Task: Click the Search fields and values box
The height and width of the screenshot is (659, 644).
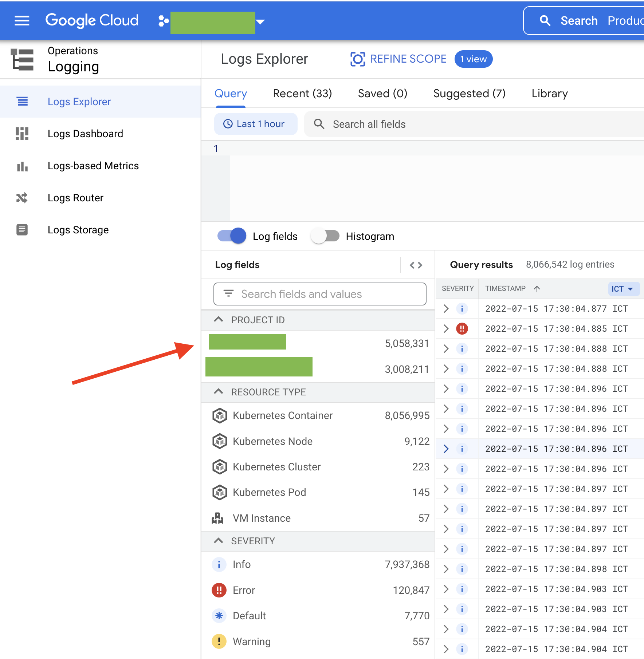Action: (x=320, y=294)
